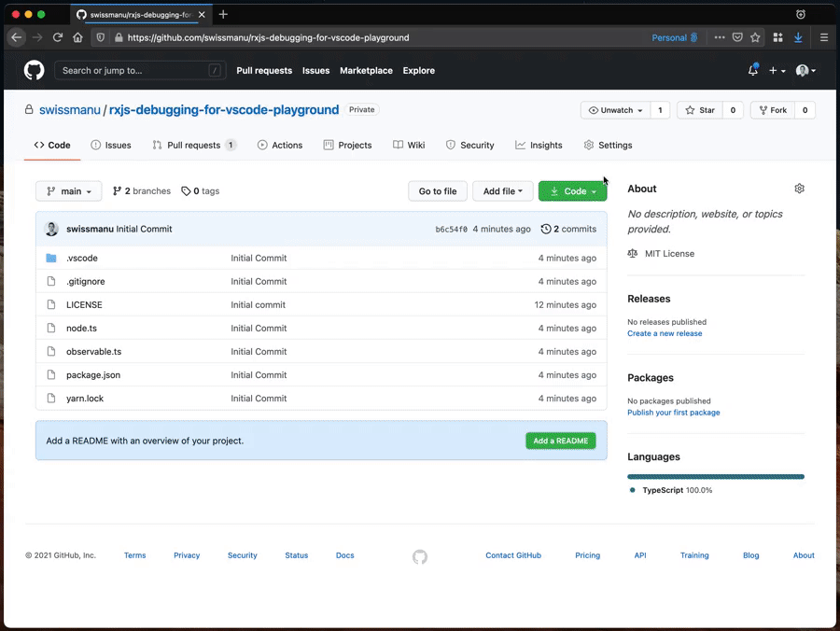Viewport: 840px width, 631px height.
Task: View the 2 branches link
Action: [142, 191]
